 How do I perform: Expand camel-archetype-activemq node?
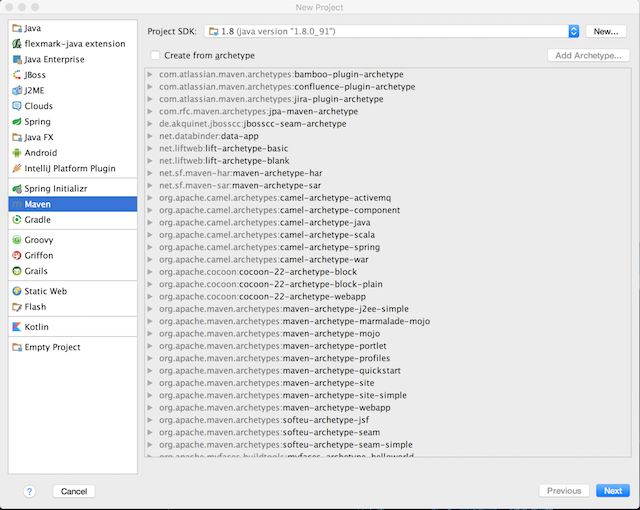(150, 198)
